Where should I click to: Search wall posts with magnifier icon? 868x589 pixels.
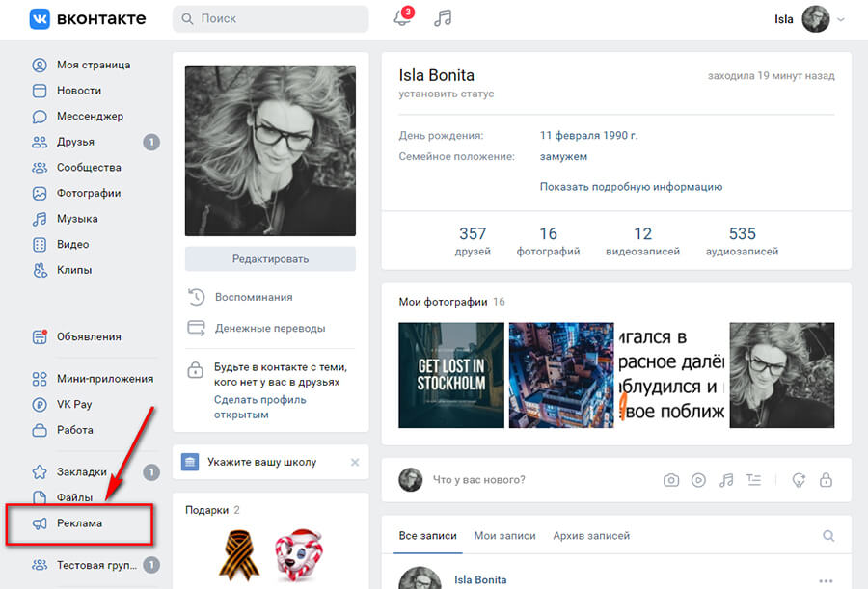pos(828,535)
